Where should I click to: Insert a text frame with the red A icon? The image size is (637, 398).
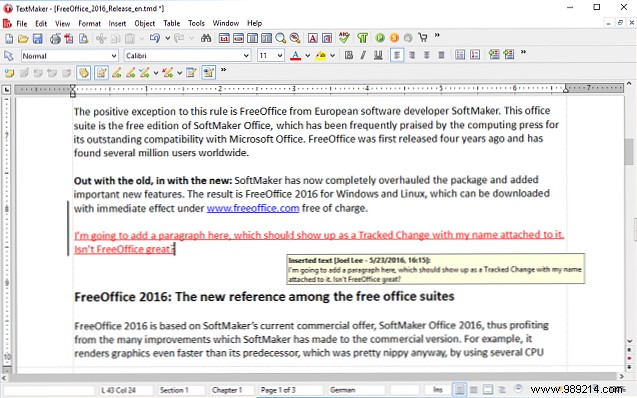pos(313,39)
